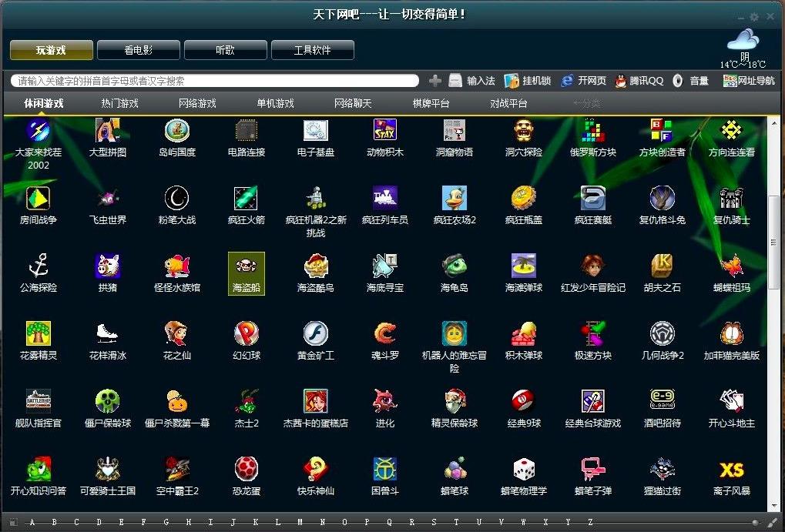Launch 加菲猫完美版 game icon

pos(731,334)
